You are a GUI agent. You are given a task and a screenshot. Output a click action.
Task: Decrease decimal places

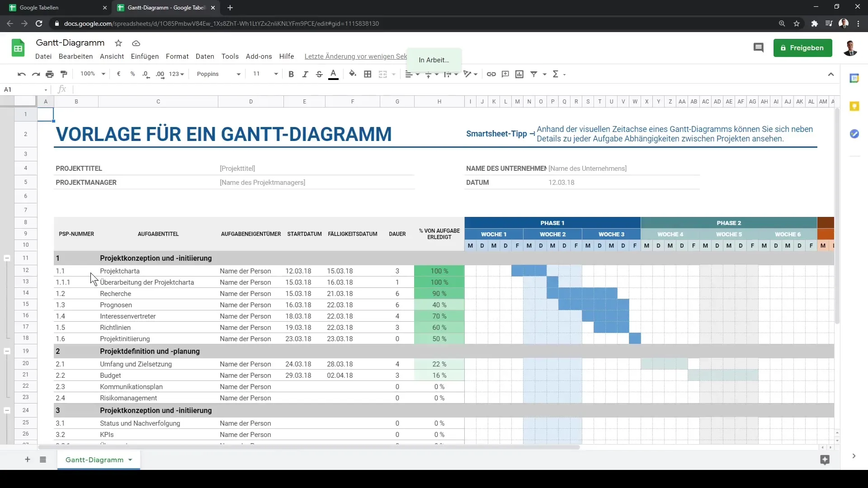pos(146,74)
